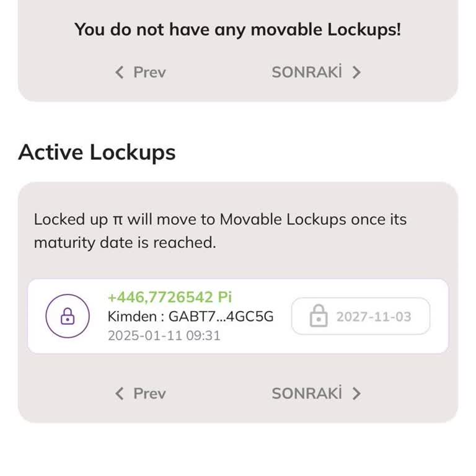Screen dimensions: 476x476
Task: Click the "maturity date is reached" description line
Action: click(125, 243)
